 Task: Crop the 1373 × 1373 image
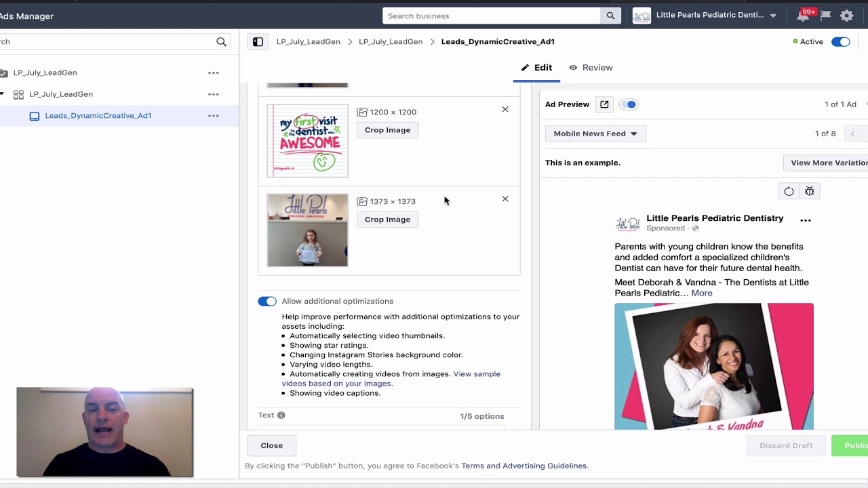point(388,220)
